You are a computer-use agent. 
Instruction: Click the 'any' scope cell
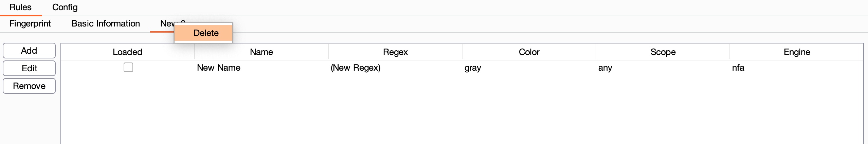coord(605,68)
